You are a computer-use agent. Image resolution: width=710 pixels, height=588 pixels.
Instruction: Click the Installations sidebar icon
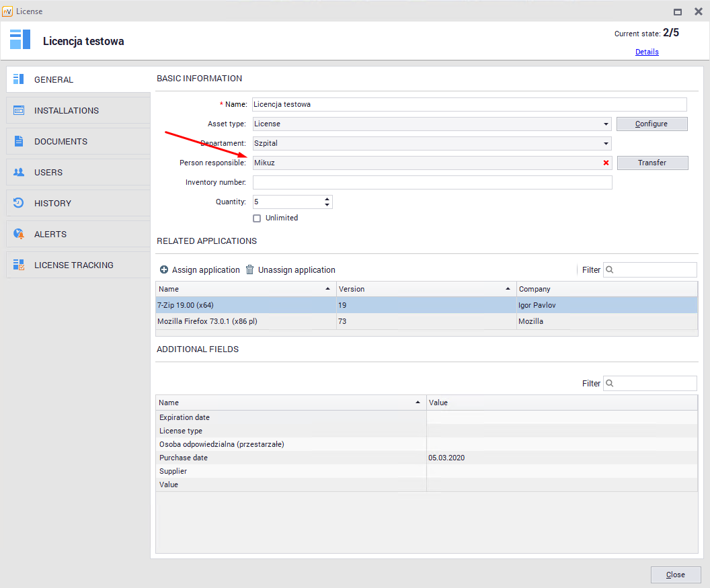(x=19, y=110)
